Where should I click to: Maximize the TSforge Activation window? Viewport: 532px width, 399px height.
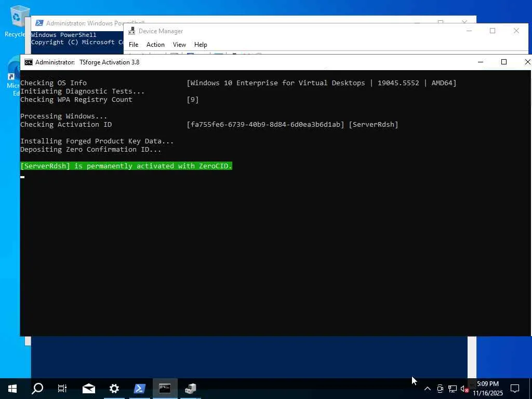coord(504,62)
